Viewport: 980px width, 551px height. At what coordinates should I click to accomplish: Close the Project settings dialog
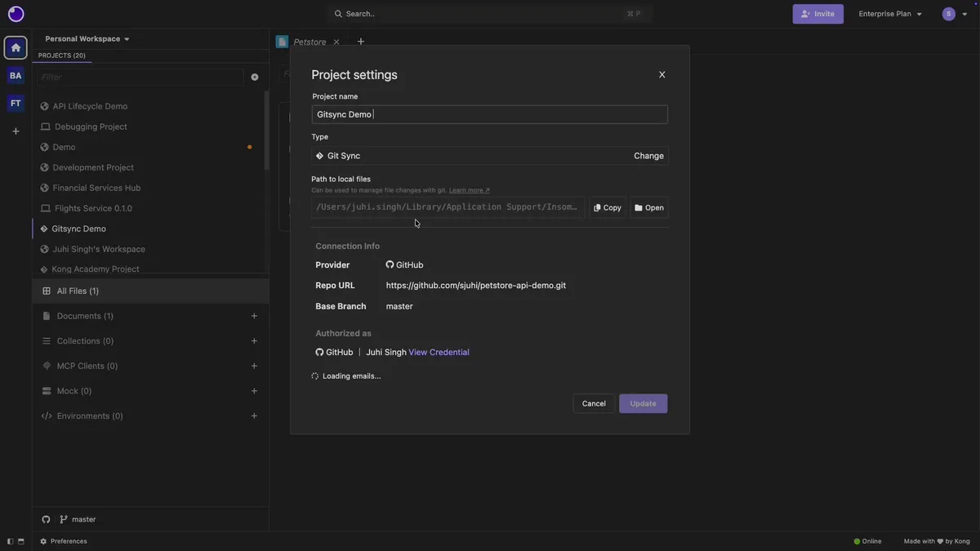point(661,74)
